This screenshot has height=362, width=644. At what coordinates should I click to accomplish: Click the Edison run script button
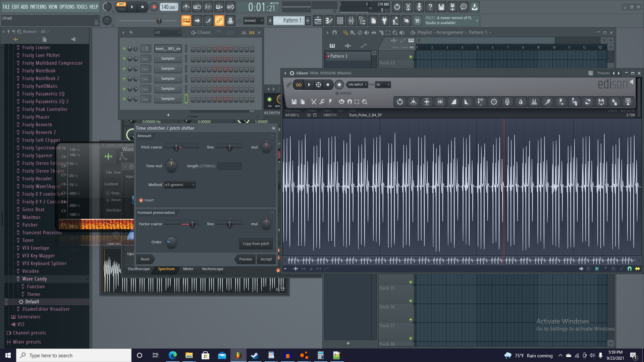[480, 102]
